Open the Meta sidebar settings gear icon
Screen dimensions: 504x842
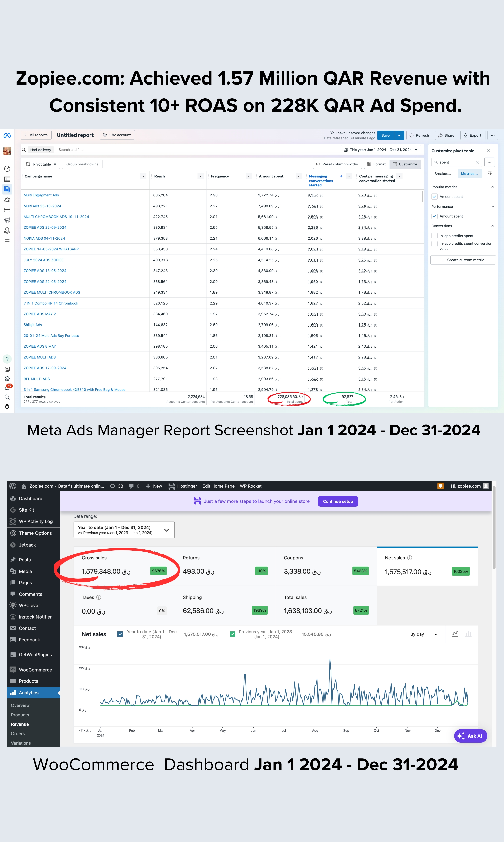point(7,378)
